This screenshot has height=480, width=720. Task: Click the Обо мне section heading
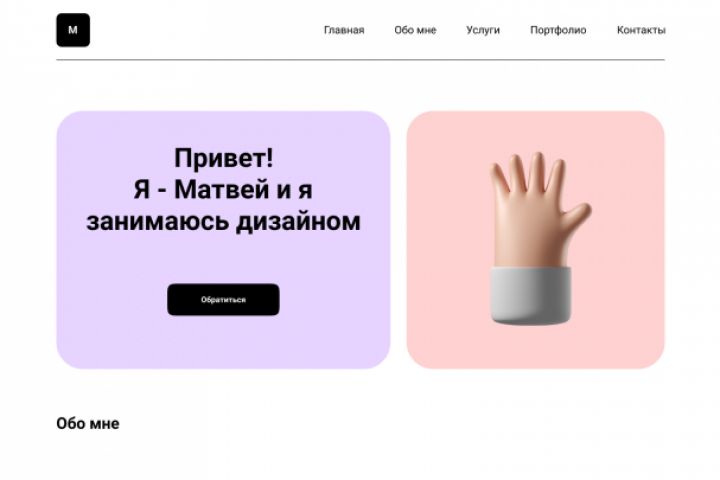coord(88,424)
